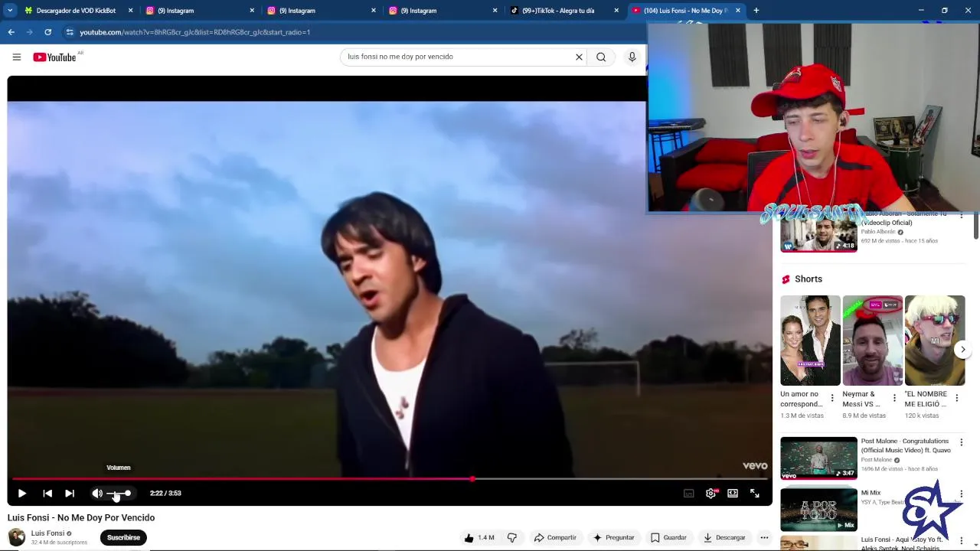This screenshot has width=980, height=551.
Task: Open options for 'Un amor no correspond' short
Action: coord(831,398)
